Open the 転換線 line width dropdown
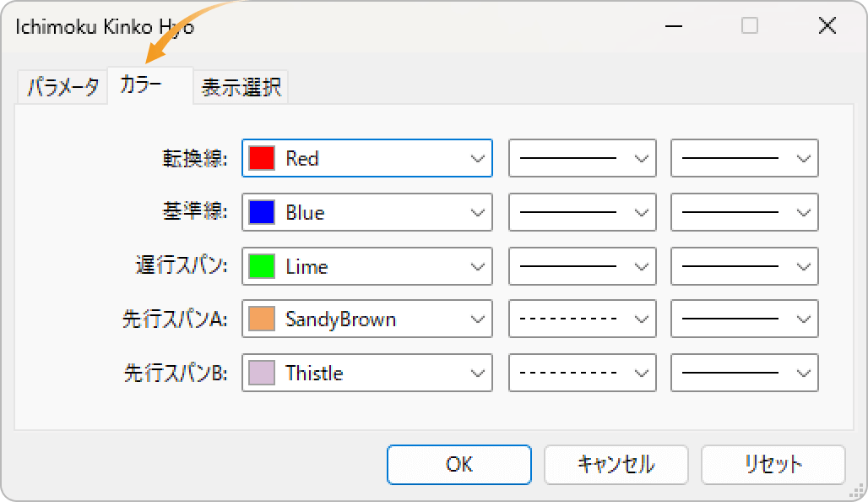This screenshot has height=502, width=868. click(745, 159)
